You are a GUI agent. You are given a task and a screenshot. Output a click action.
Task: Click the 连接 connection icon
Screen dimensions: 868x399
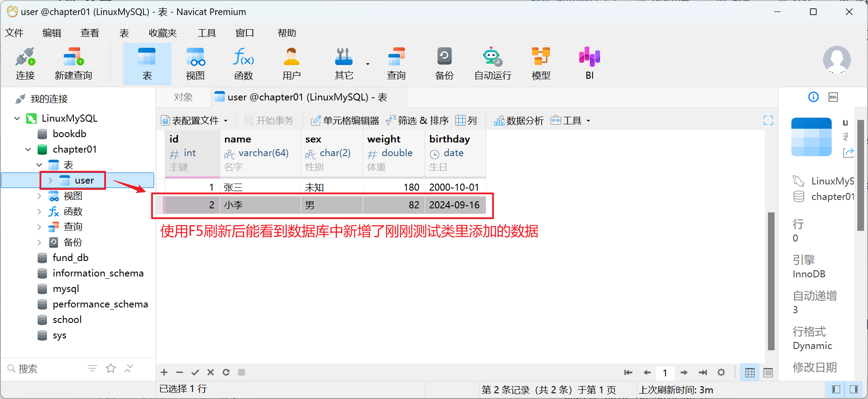click(25, 63)
